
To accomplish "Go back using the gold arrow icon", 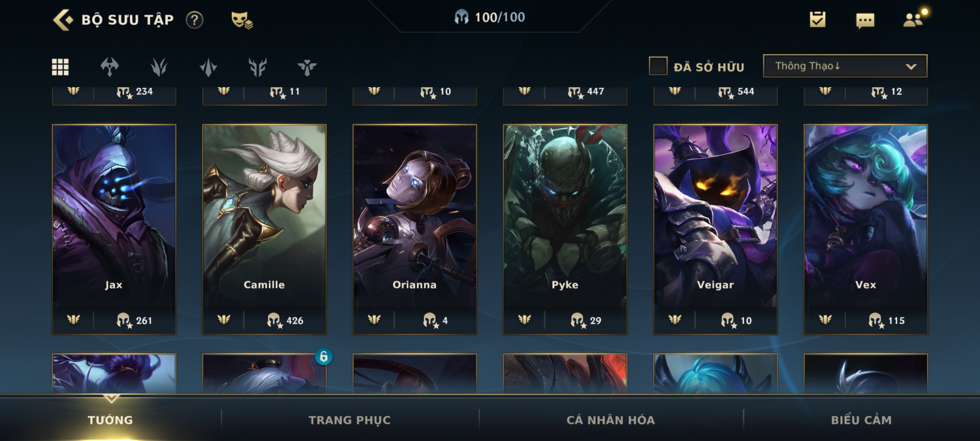I will (x=63, y=20).
